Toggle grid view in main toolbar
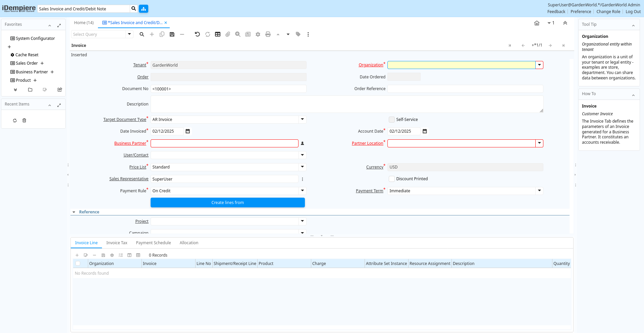Viewport: 644px width, 333px height. [x=218, y=35]
